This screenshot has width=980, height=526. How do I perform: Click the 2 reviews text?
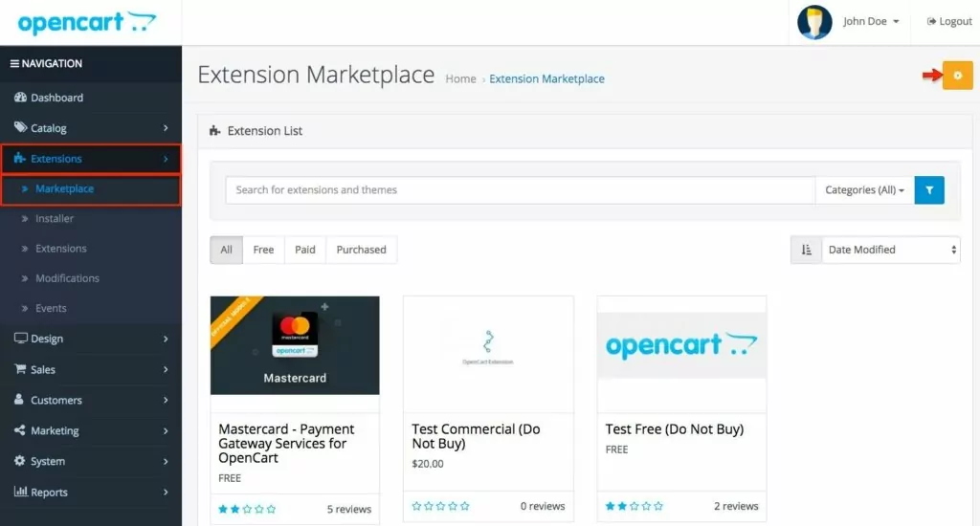(x=736, y=506)
